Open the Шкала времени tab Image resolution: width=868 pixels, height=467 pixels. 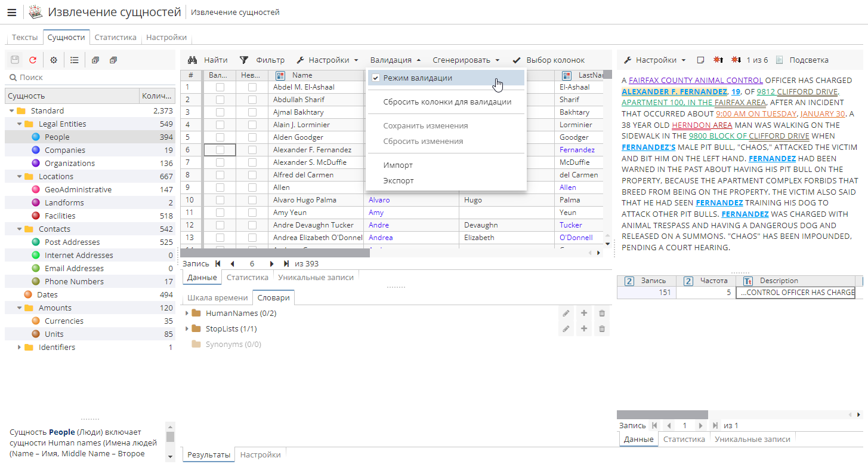pos(217,298)
